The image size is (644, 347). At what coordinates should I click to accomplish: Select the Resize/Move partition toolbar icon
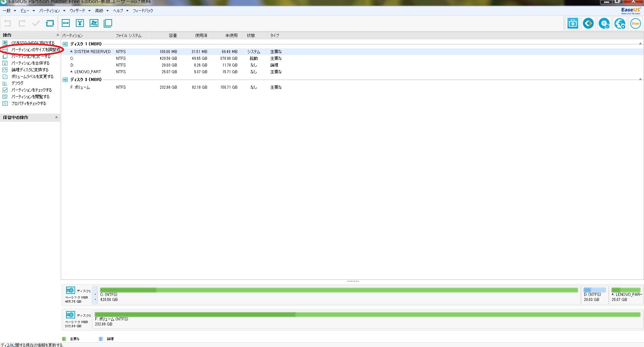(66, 23)
